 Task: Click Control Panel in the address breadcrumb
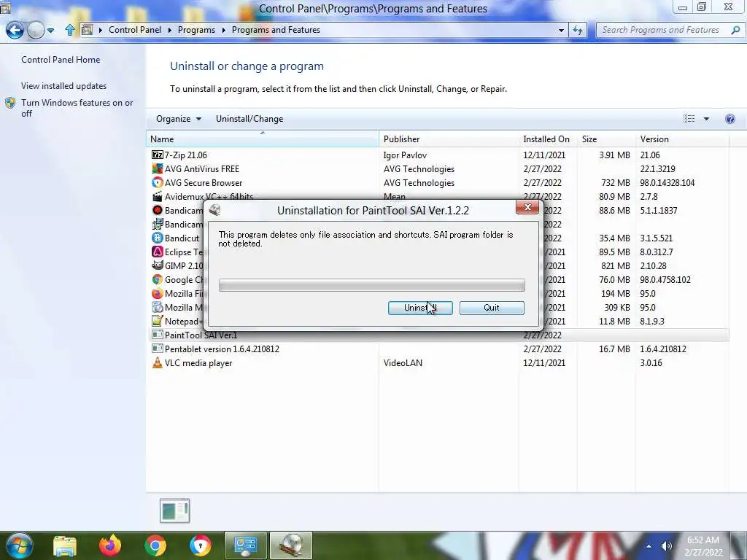click(x=135, y=29)
